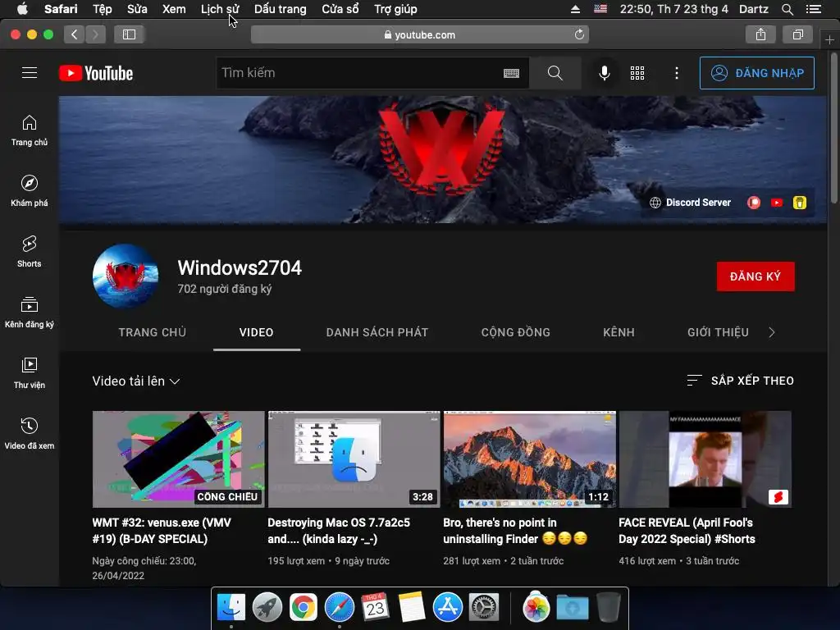840x630 pixels.
Task: Open Khám phá in sidebar
Action: 30,190
